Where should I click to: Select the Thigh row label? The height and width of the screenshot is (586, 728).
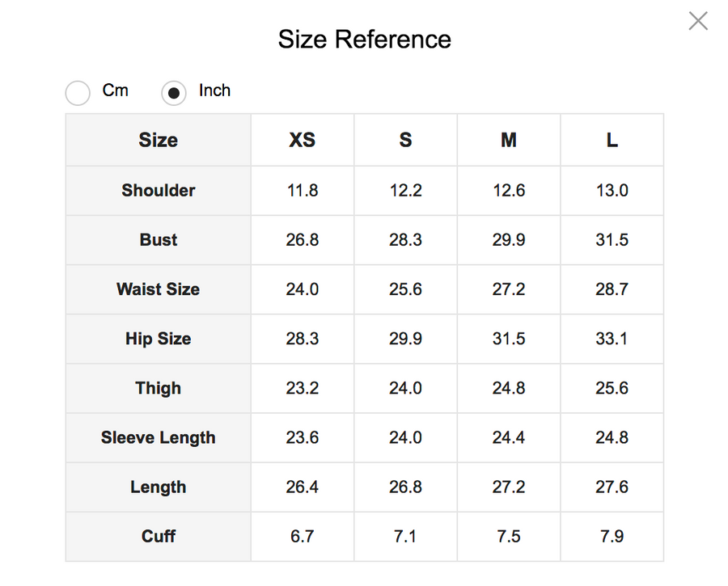(159, 388)
